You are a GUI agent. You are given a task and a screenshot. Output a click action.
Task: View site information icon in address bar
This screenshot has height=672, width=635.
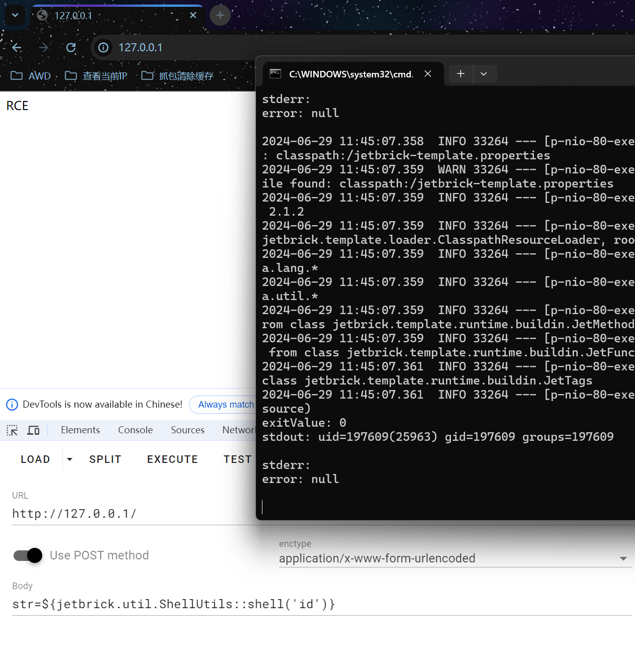pos(103,48)
